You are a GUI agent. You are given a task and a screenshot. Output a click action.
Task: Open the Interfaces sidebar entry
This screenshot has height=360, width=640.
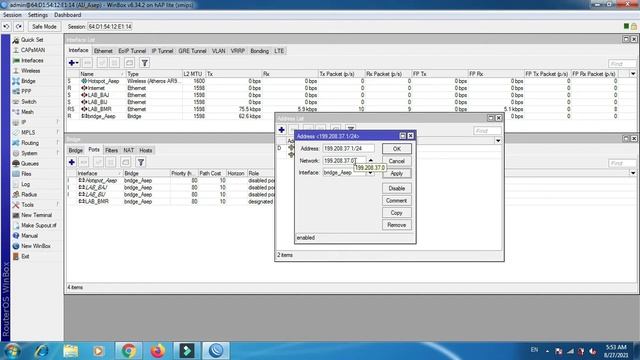(32, 60)
